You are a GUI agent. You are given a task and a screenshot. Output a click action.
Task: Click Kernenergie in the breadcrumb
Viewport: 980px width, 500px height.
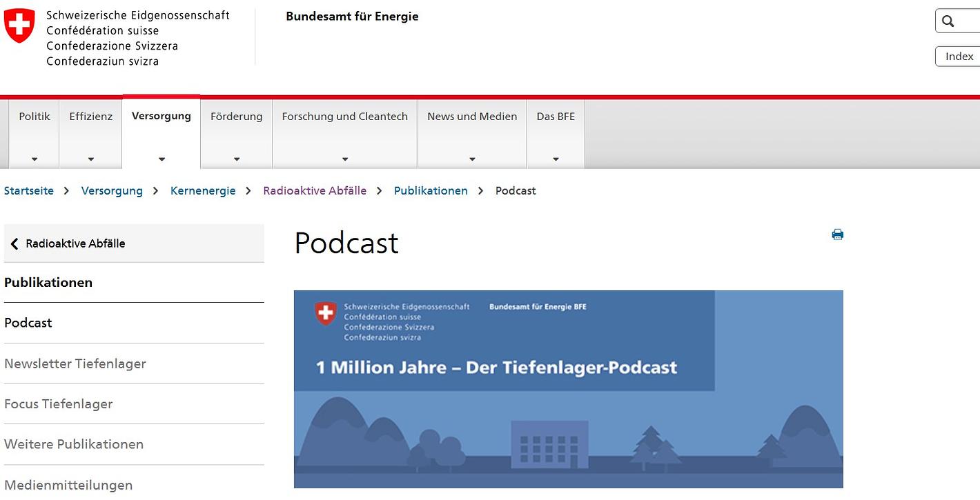point(203,191)
